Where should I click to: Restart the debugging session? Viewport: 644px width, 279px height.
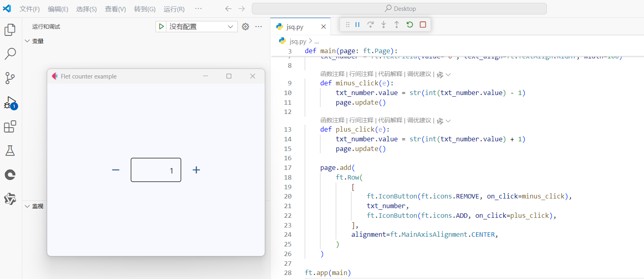click(410, 25)
